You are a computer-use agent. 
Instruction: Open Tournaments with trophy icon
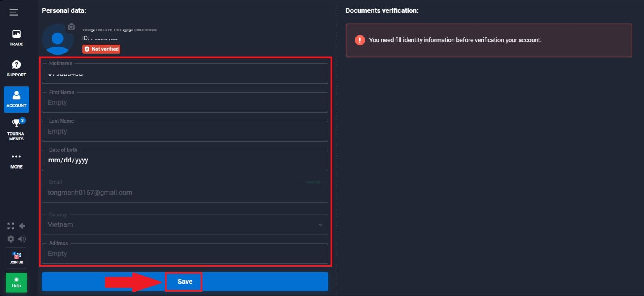tap(17, 129)
